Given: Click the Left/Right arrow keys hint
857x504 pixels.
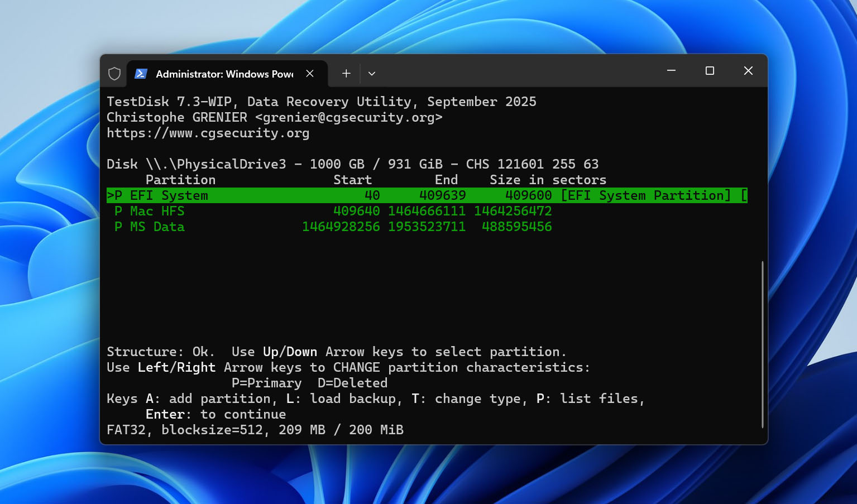Looking at the screenshot, I should coord(177,367).
